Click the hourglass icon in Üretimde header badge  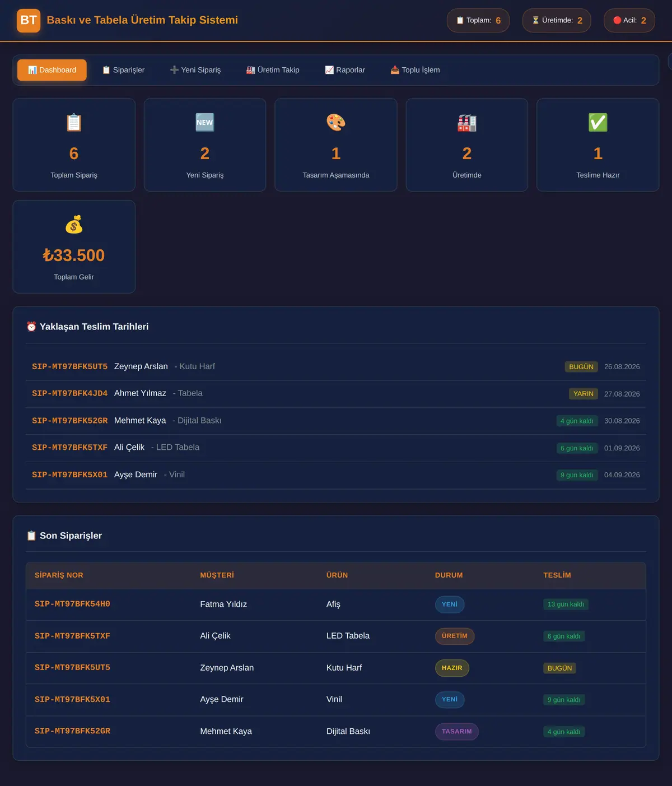(x=535, y=20)
